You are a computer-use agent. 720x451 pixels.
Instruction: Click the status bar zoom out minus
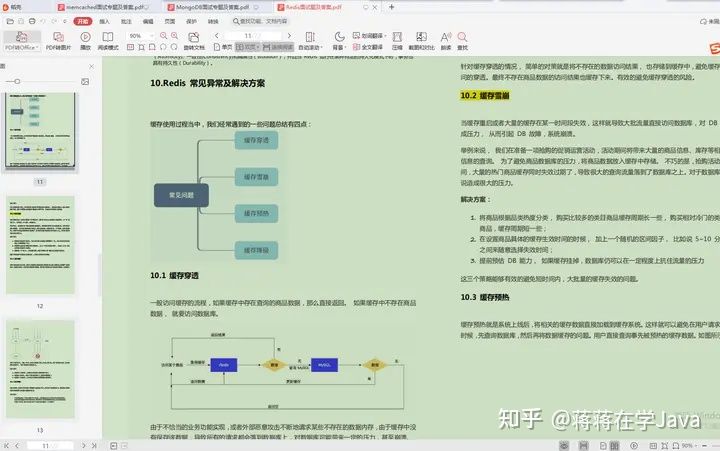pyautogui.click(x=704, y=445)
